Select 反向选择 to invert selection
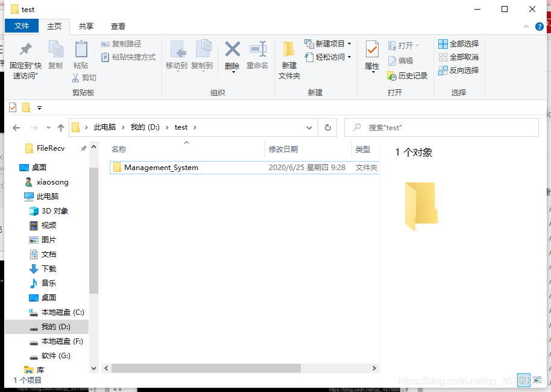Viewport: 551px width, 392px height. [458, 69]
